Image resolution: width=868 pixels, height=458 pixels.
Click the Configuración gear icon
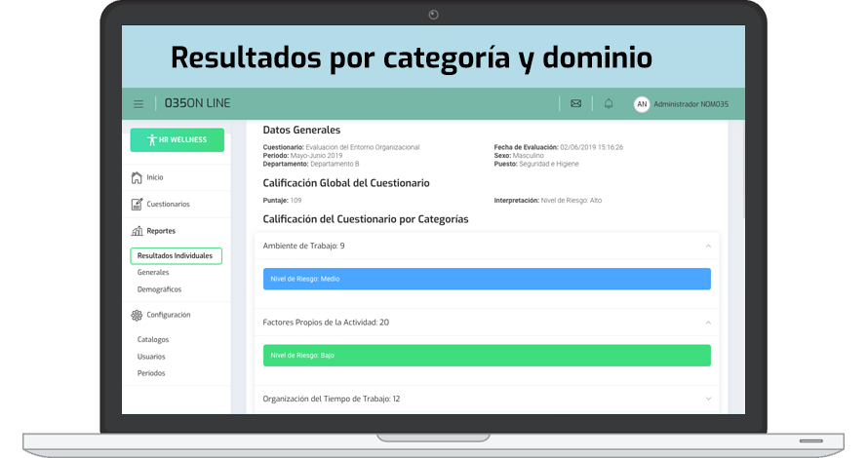click(137, 316)
